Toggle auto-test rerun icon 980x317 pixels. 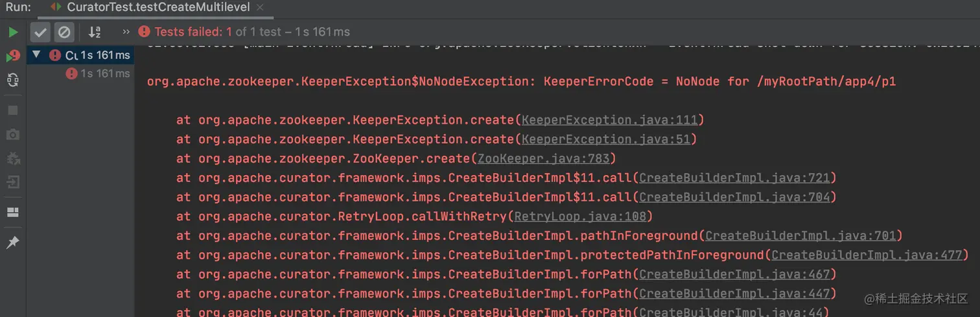click(13, 80)
